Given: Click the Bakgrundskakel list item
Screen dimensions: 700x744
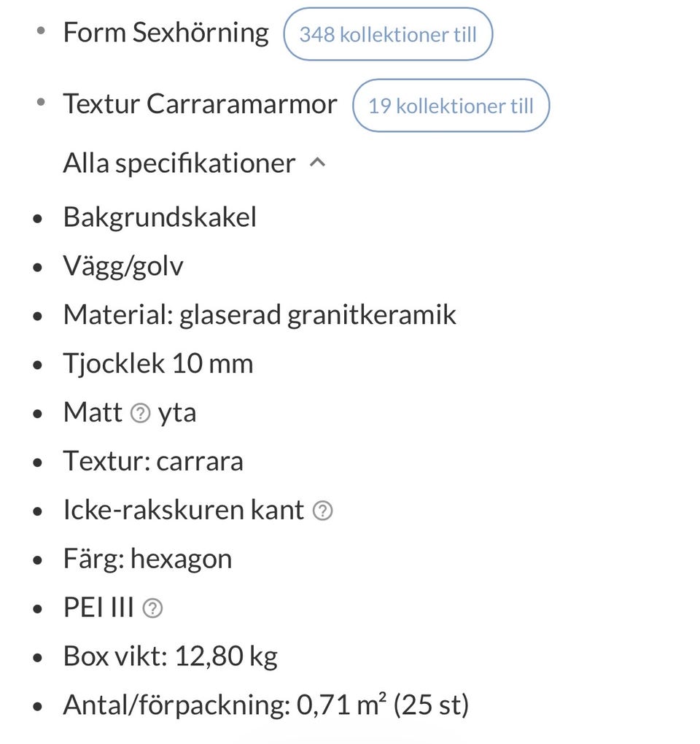Looking at the screenshot, I should tap(160, 217).
